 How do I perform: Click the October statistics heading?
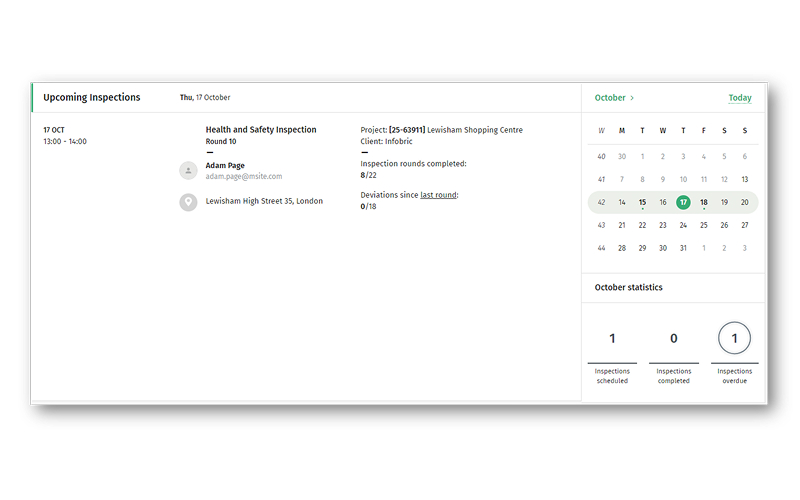pyautogui.click(x=629, y=287)
